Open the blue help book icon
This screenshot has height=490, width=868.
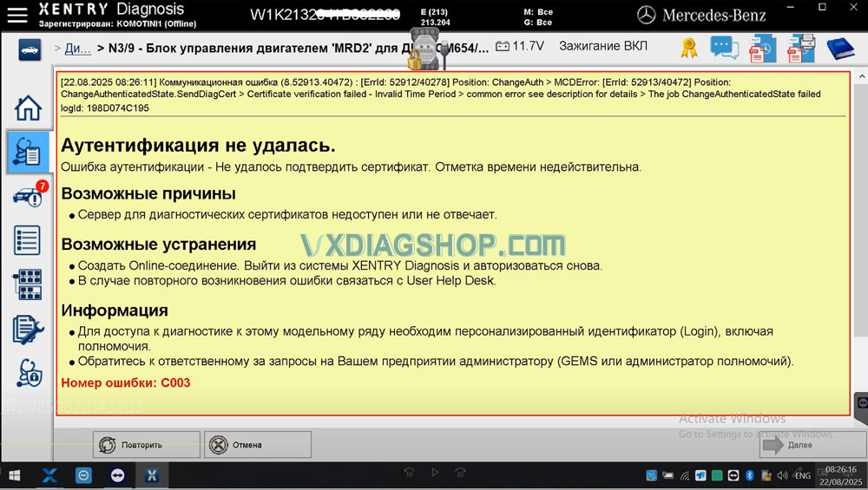840,49
